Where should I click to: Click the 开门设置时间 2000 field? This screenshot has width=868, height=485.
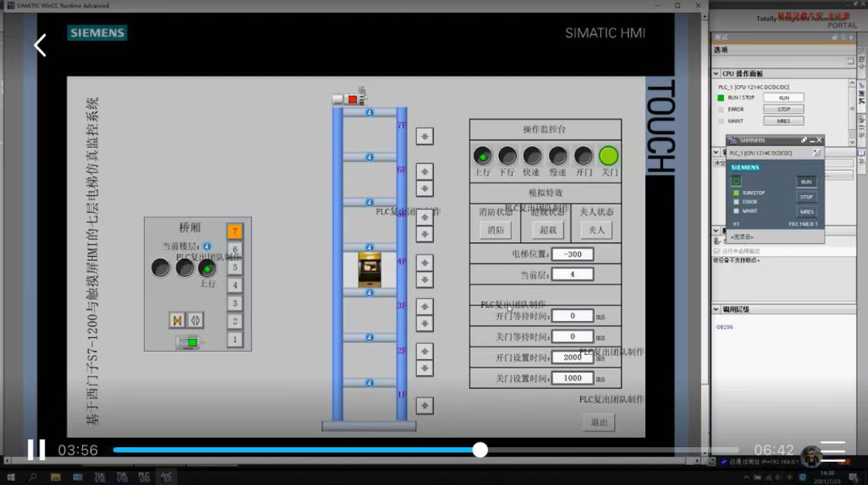572,357
